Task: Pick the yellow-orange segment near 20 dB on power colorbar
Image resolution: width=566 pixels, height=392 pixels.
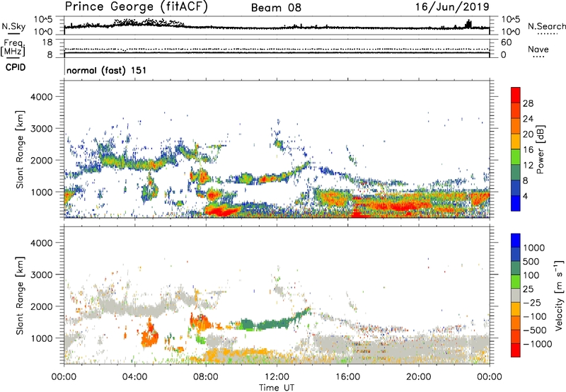Action: (x=516, y=141)
